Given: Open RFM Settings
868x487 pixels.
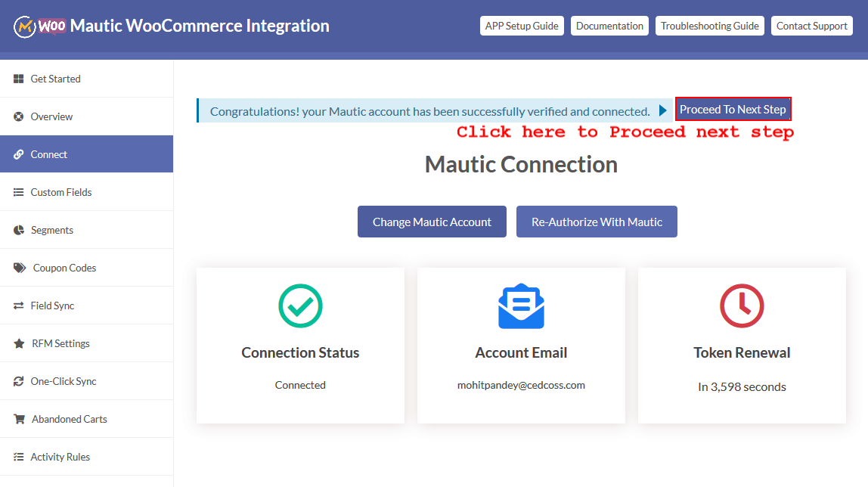Looking at the screenshot, I should (86, 343).
